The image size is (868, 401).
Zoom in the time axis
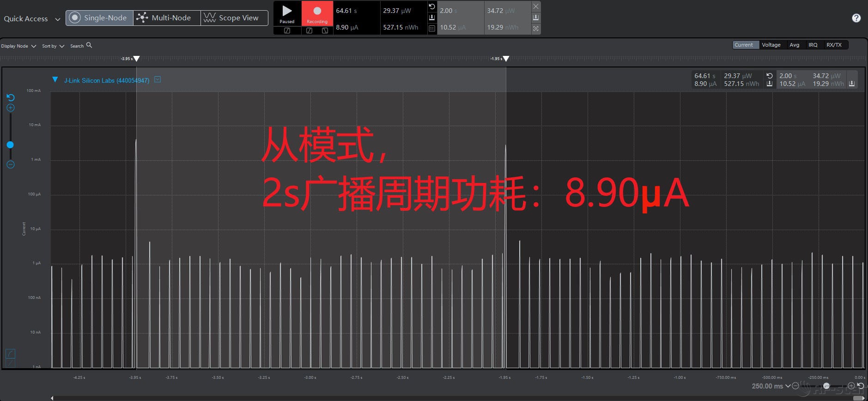(x=851, y=386)
